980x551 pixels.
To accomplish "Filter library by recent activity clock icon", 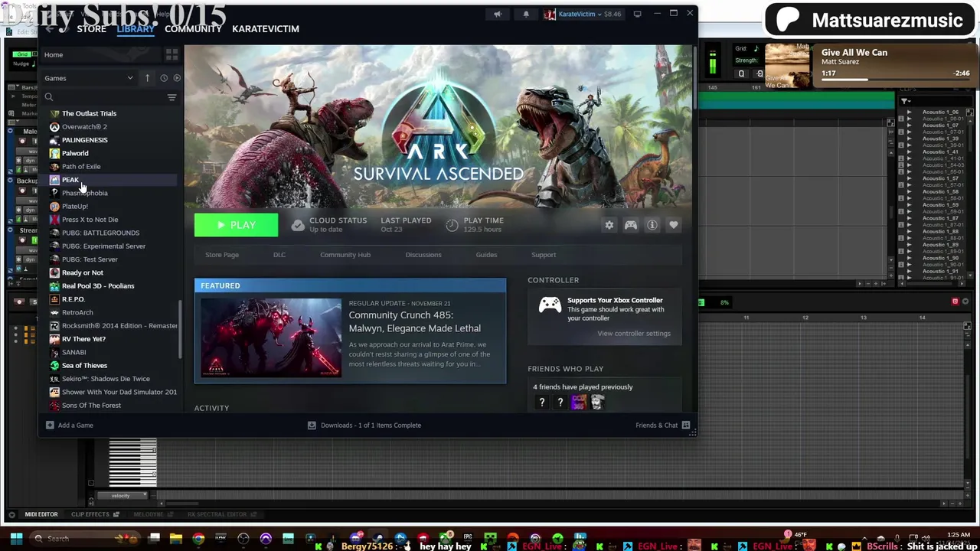I will 164,78.
